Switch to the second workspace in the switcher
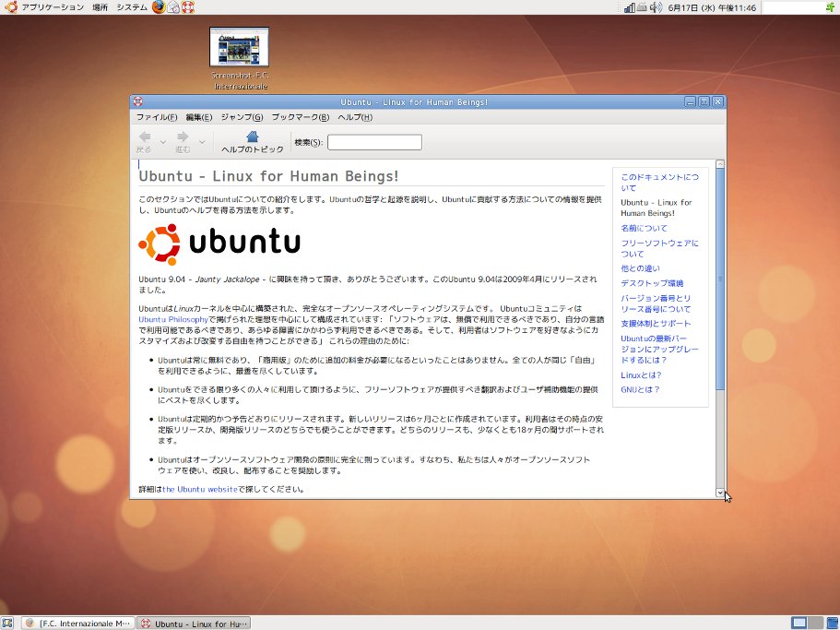 click(x=815, y=623)
